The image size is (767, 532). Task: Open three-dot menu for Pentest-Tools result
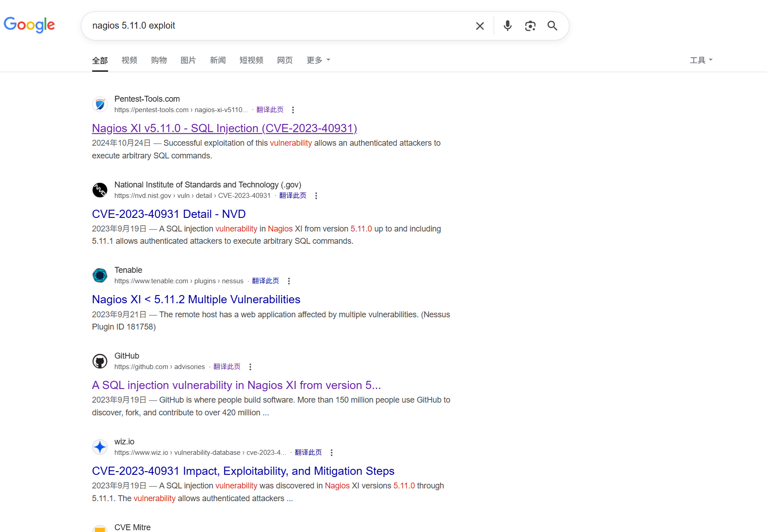(293, 110)
